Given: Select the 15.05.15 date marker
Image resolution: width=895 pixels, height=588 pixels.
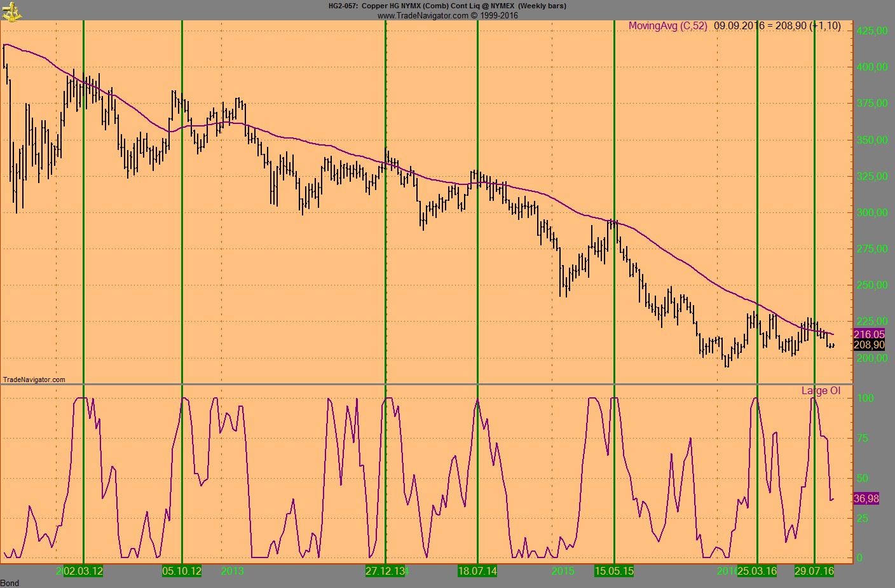Looking at the screenshot, I should coord(614,571).
